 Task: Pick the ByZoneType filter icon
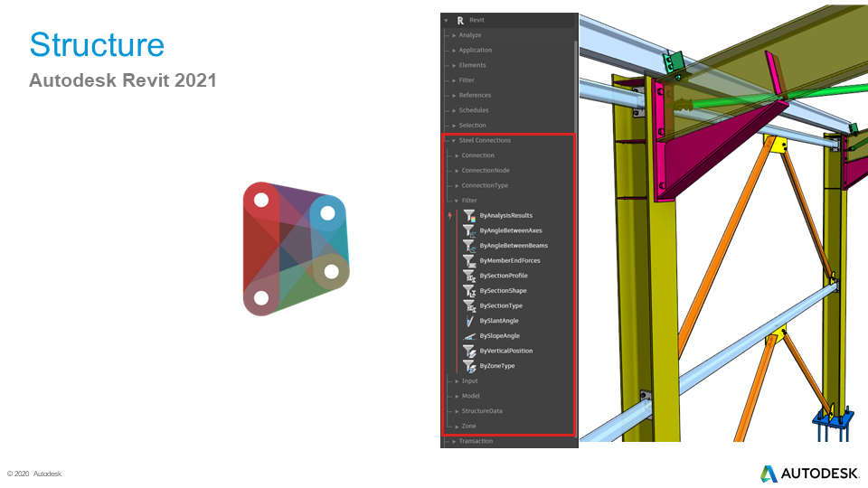(469, 366)
